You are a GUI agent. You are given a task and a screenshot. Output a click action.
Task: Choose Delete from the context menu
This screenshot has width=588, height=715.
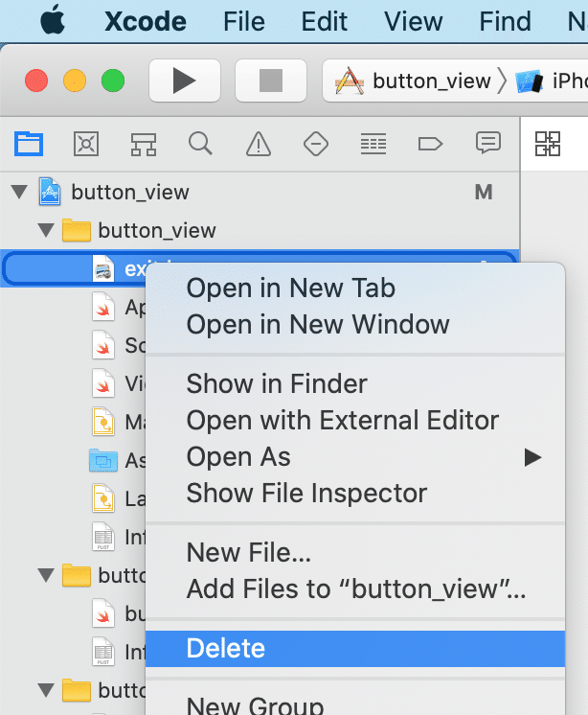pyautogui.click(x=226, y=649)
